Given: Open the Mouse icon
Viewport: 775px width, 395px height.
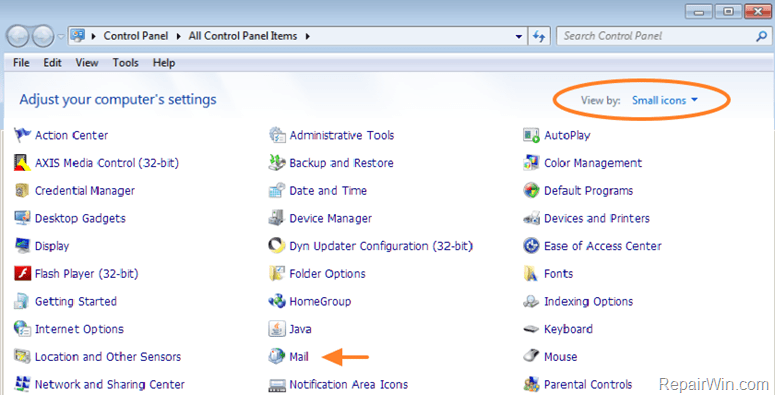Looking at the screenshot, I should point(531,356).
